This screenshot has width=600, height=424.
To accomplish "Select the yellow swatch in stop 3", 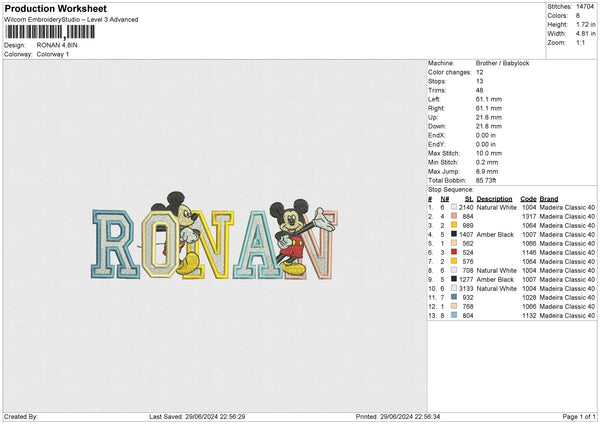I will point(454,225).
